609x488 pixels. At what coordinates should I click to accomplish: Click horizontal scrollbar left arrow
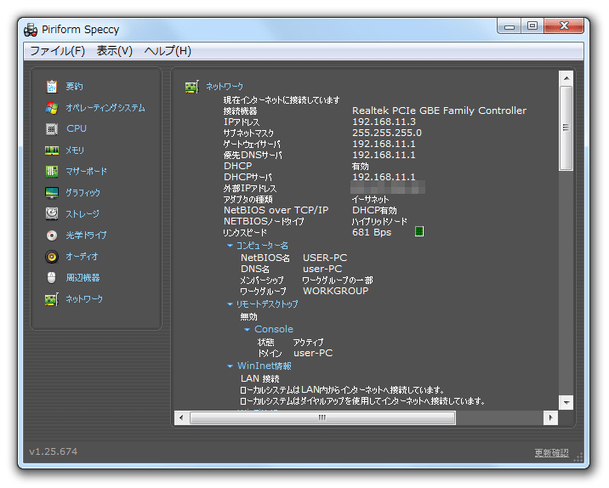181,418
